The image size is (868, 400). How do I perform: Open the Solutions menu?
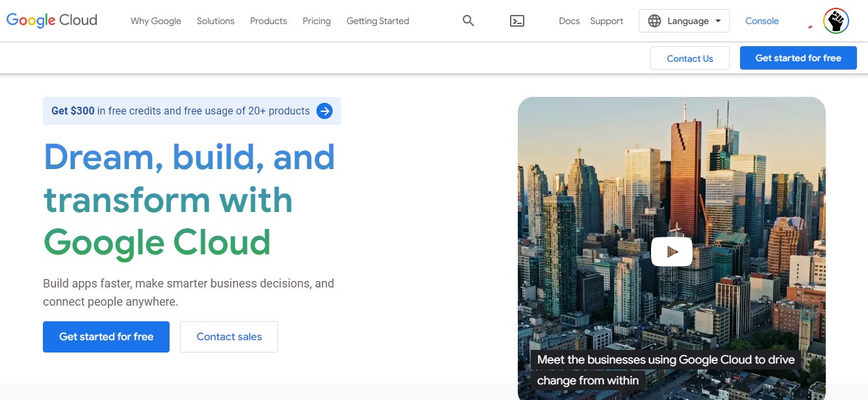point(216,21)
